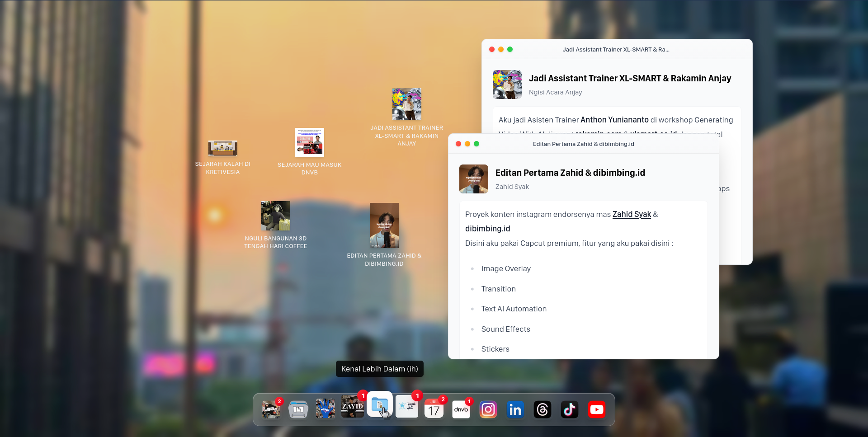Open the YouTube dock icon
The width and height of the screenshot is (868, 437).
[597, 409]
